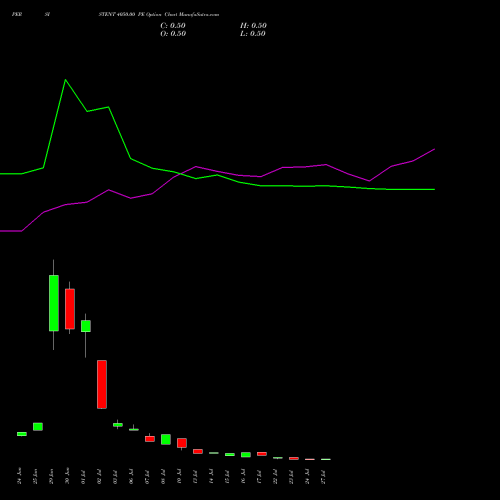
Task: Click the green candle for 08 Jul
Action: [x=166, y=439]
